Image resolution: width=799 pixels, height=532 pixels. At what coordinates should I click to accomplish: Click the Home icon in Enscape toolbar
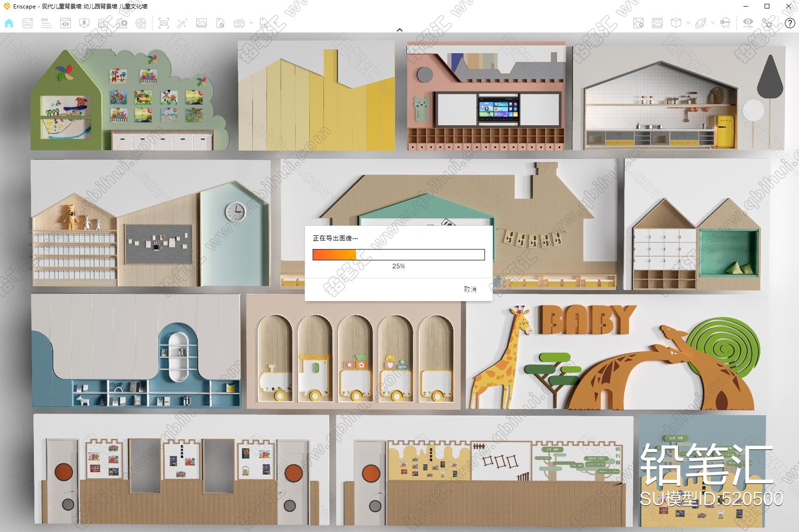point(9,23)
